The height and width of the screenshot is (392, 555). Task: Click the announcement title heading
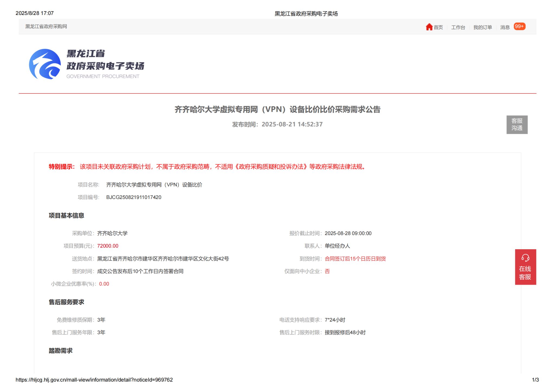(277, 109)
